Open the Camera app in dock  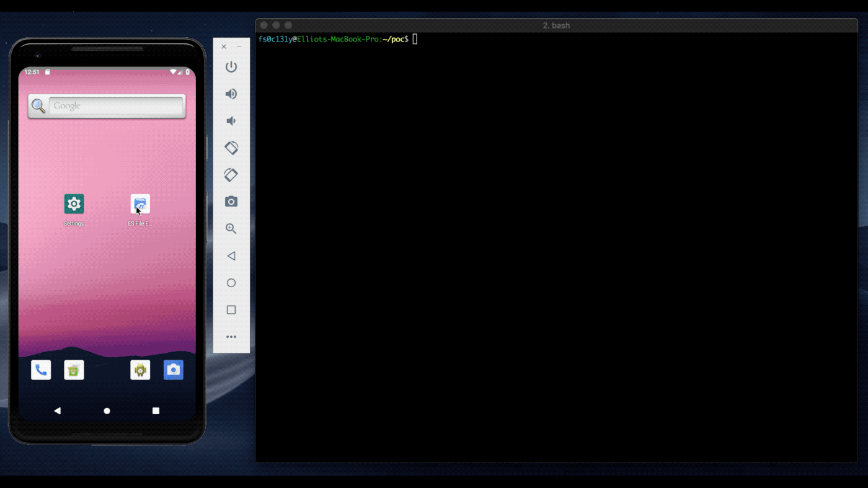coord(173,370)
